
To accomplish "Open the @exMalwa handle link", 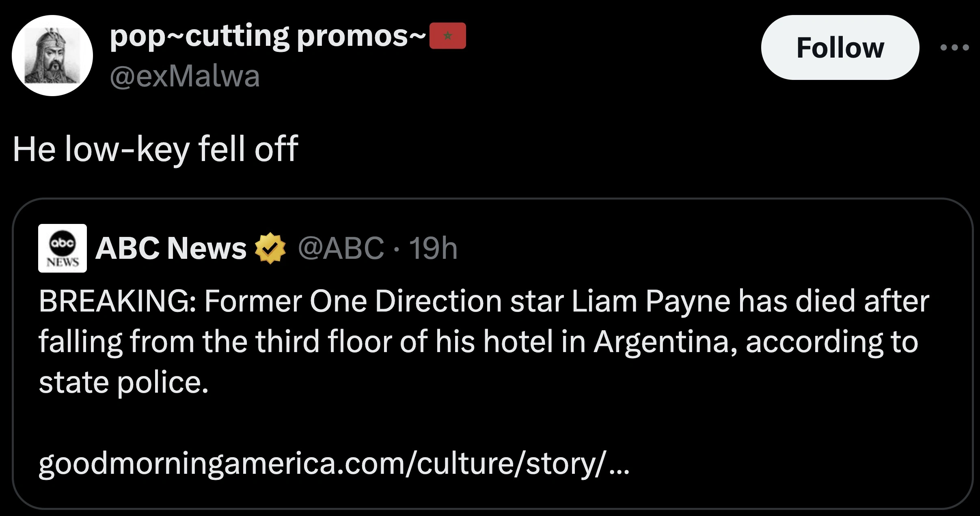I will pyautogui.click(x=185, y=76).
